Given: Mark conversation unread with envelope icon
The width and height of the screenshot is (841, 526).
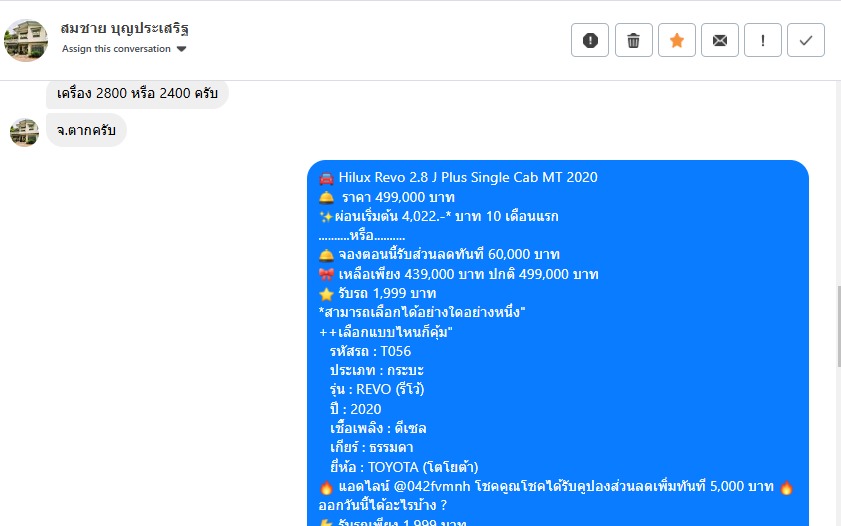Looking at the screenshot, I should click(x=720, y=40).
